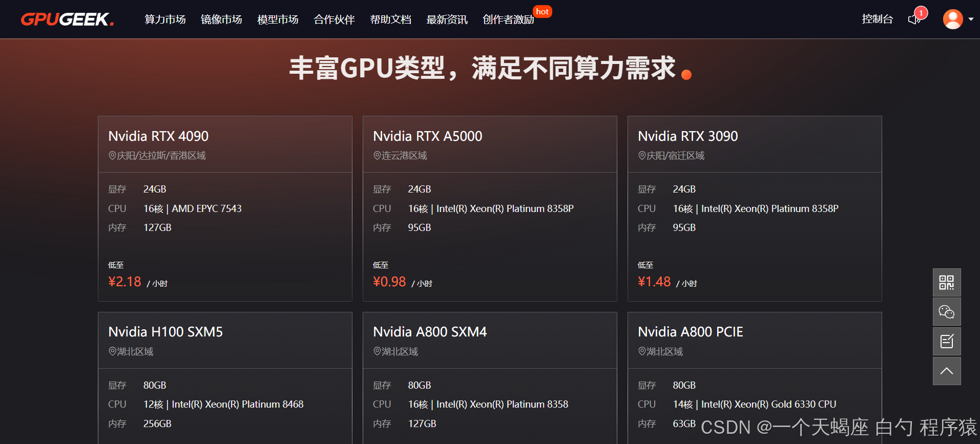This screenshot has height=444, width=980.
Task: Click the ¥1.48 hourly price
Action: point(654,282)
